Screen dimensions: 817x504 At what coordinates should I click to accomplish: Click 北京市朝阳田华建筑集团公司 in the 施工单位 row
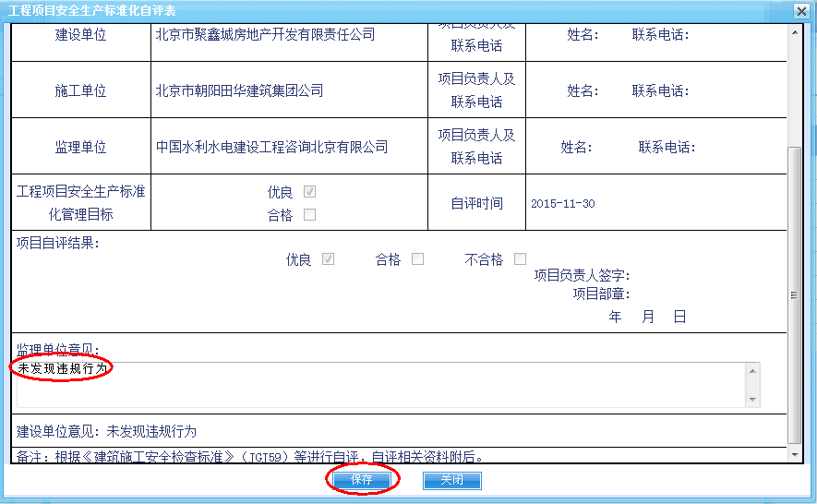(240, 90)
